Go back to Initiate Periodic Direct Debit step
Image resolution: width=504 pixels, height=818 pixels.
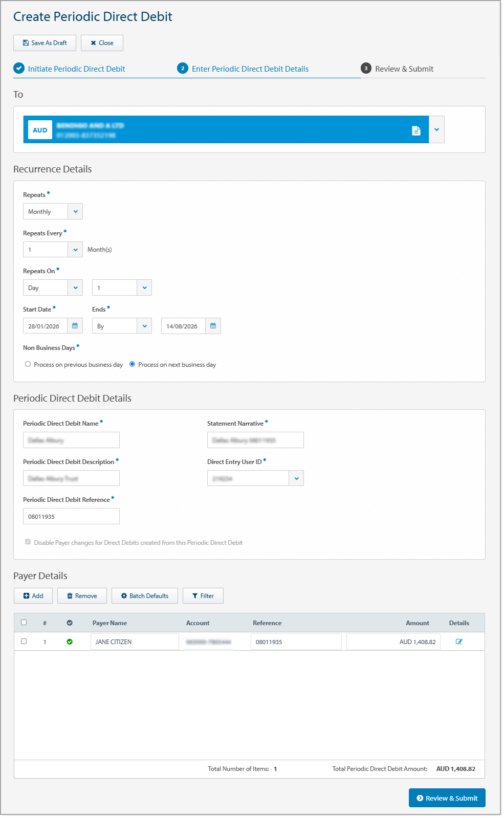(76, 69)
